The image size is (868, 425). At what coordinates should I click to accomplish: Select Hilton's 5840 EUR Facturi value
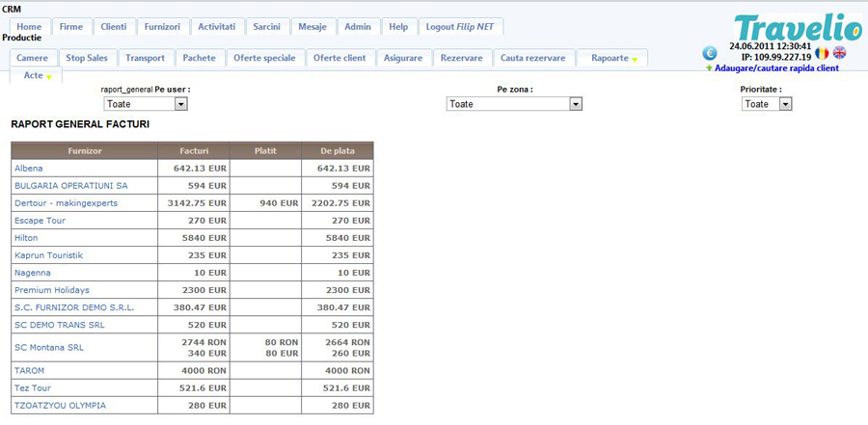[x=204, y=238]
